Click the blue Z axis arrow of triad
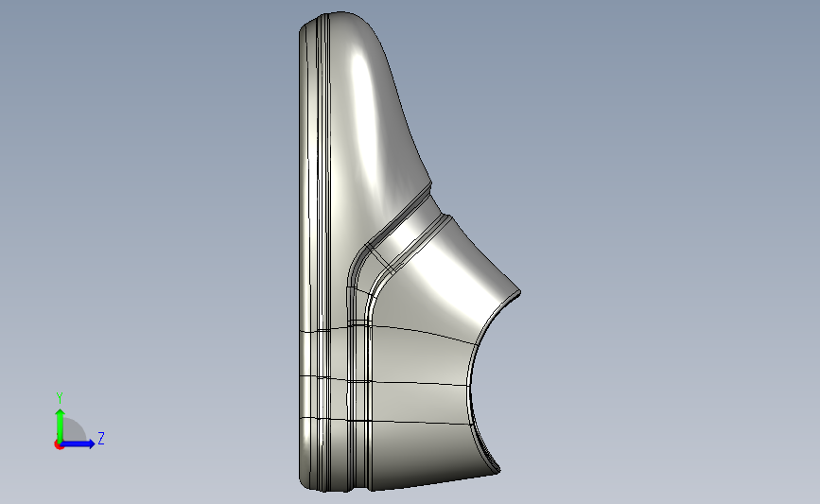 click(78, 443)
